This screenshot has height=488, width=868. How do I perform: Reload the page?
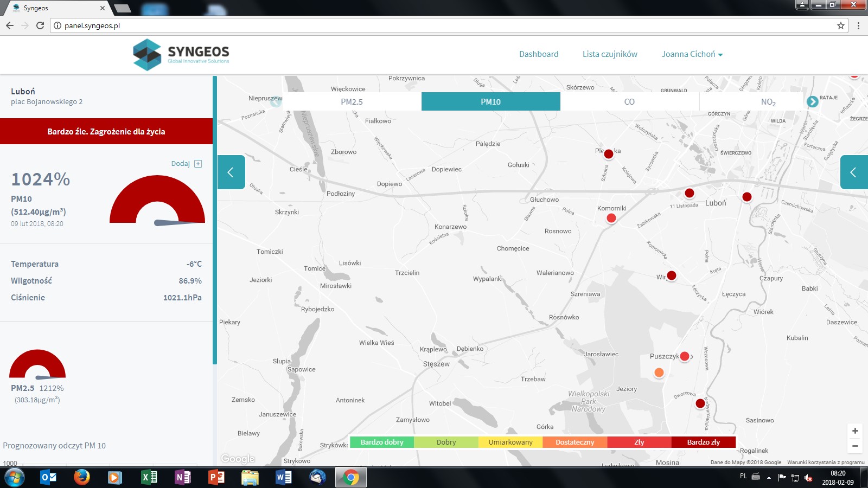(x=40, y=25)
